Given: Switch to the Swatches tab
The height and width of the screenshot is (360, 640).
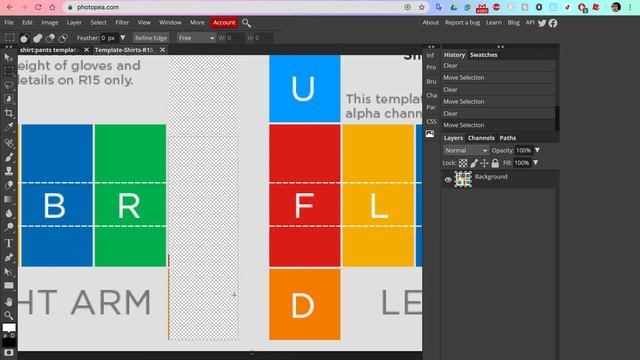Looking at the screenshot, I should coord(484,55).
